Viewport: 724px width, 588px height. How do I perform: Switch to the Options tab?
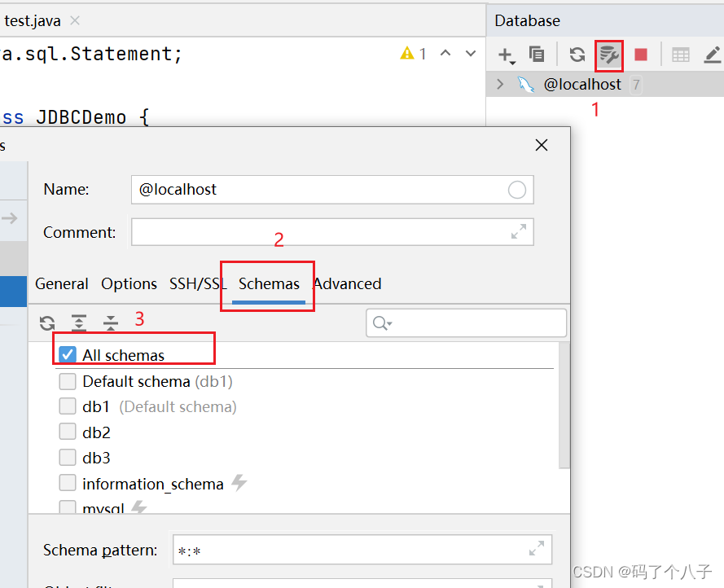[129, 283]
